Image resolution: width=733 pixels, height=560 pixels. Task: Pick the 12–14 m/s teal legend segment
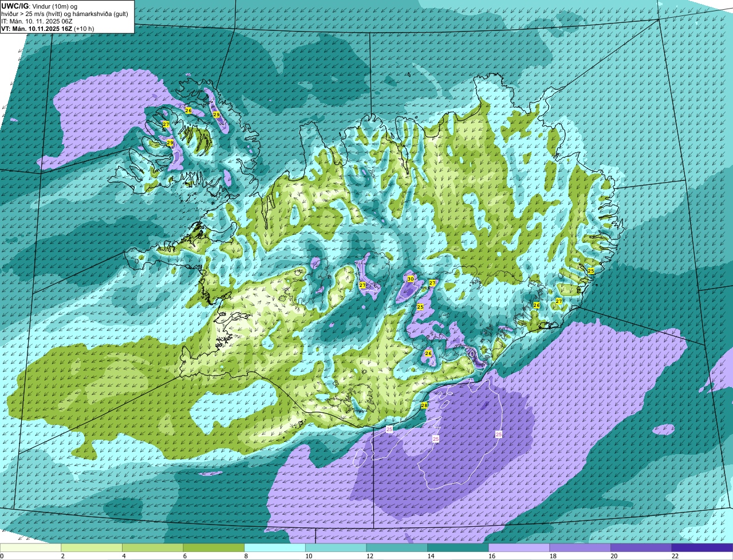click(397, 547)
